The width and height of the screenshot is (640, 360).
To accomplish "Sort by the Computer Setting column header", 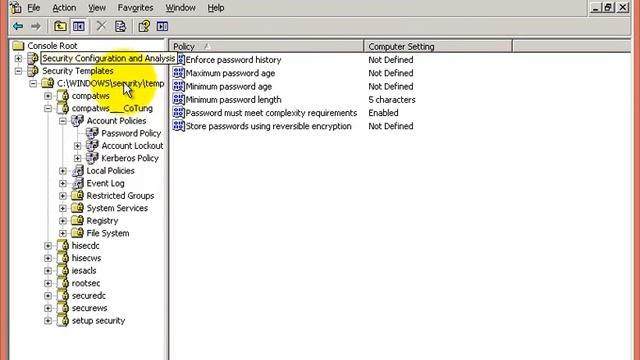I will pyautogui.click(x=438, y=47).
